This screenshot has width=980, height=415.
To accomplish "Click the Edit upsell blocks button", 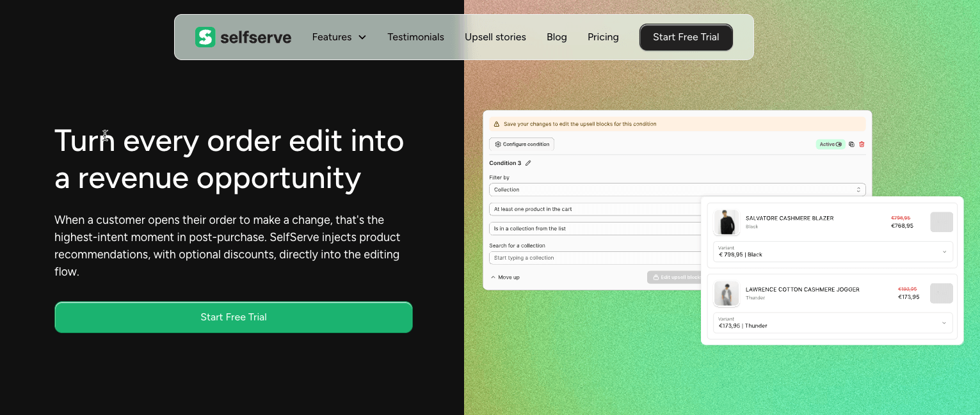I will coord(675,278).
